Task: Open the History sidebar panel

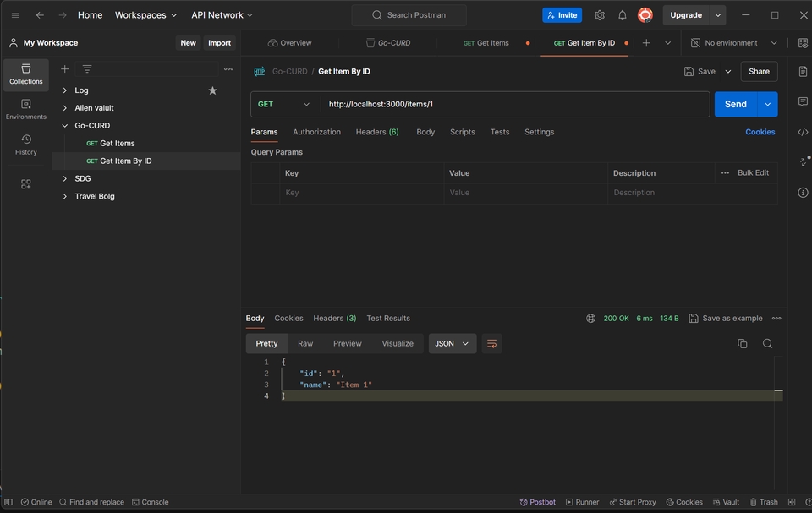Action: click(x=26, y=145)
